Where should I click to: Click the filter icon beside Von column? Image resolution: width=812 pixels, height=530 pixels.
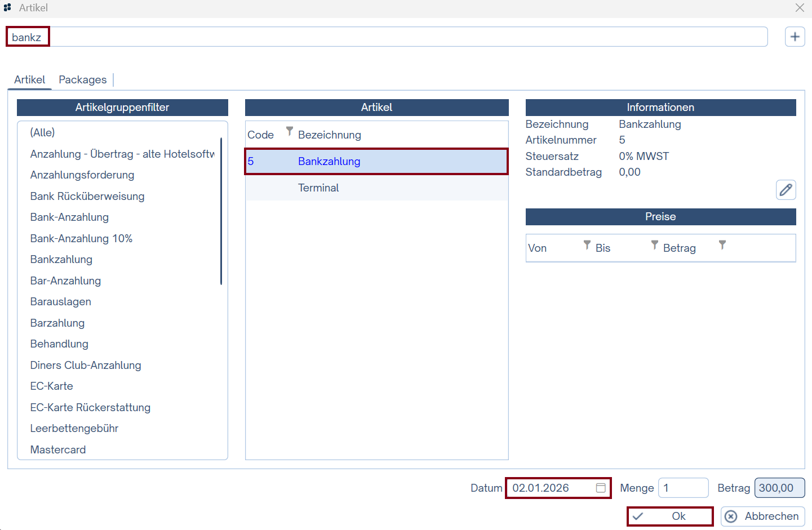tap(587, 245)
